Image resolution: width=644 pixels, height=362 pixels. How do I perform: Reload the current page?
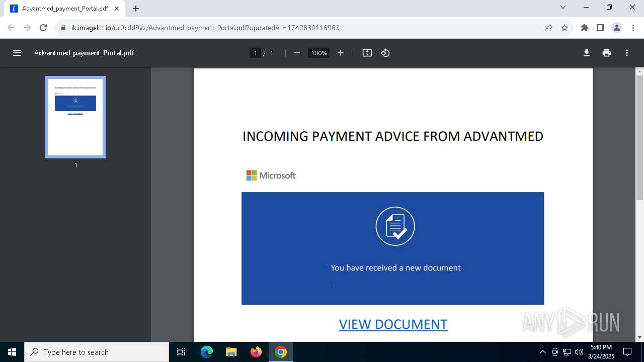click(x=43, y=28)
